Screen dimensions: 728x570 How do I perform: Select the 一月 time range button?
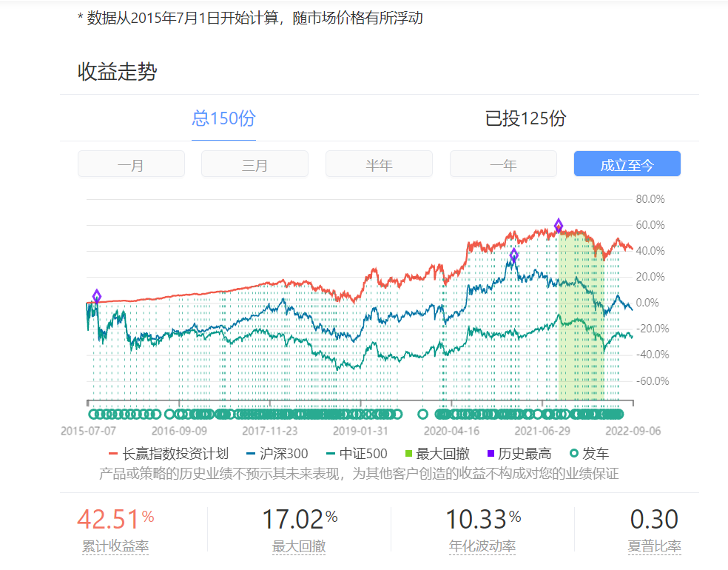(x=131, y=164)
